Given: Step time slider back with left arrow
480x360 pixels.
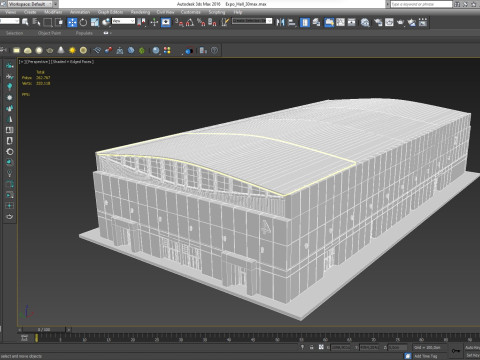Looking at the screenshot, I should (x=20, y=330).
